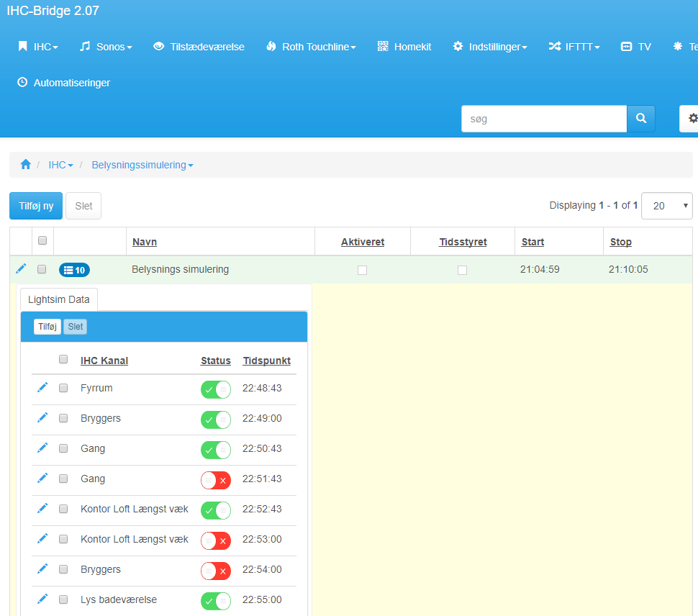Click the Tilføj ny button
The width and height of the screenshot is (698, 616).
(x=36, y=206)
